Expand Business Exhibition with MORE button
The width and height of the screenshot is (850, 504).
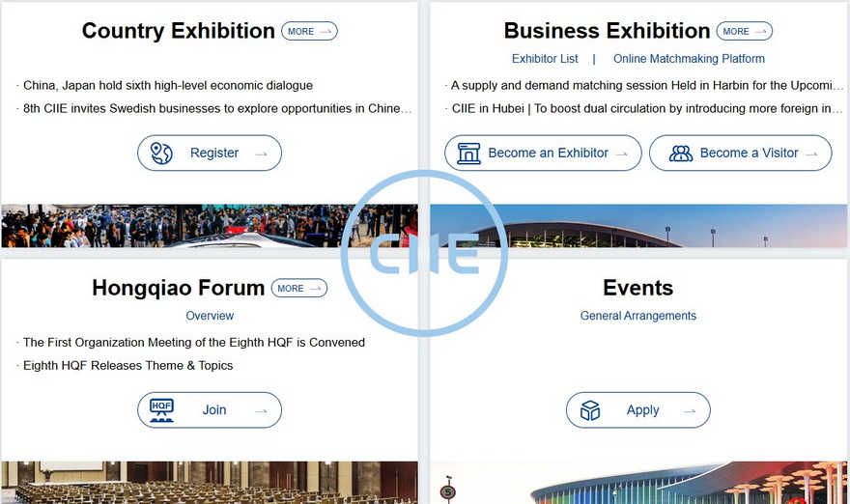coord(745,31)
